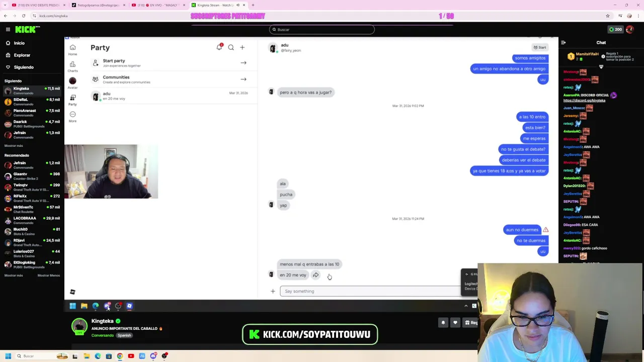
Task: Click the arrow on Start party row
Action: (244, 63)
